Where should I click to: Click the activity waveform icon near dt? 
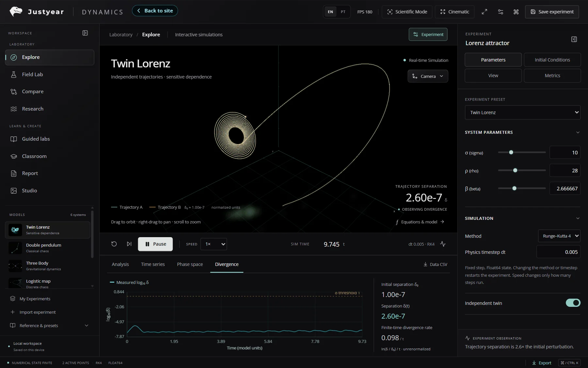443,244
